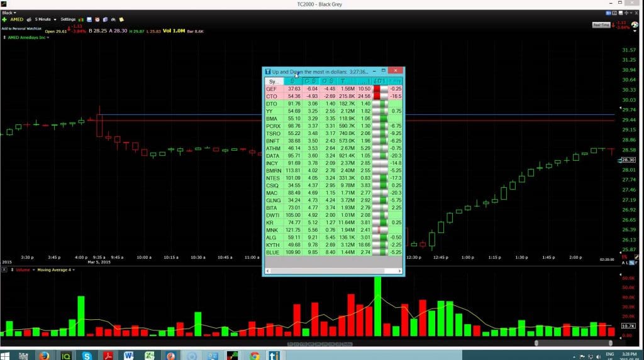Click the chart time-range slider right handle
Screen dimensions: 644x360
610,343
